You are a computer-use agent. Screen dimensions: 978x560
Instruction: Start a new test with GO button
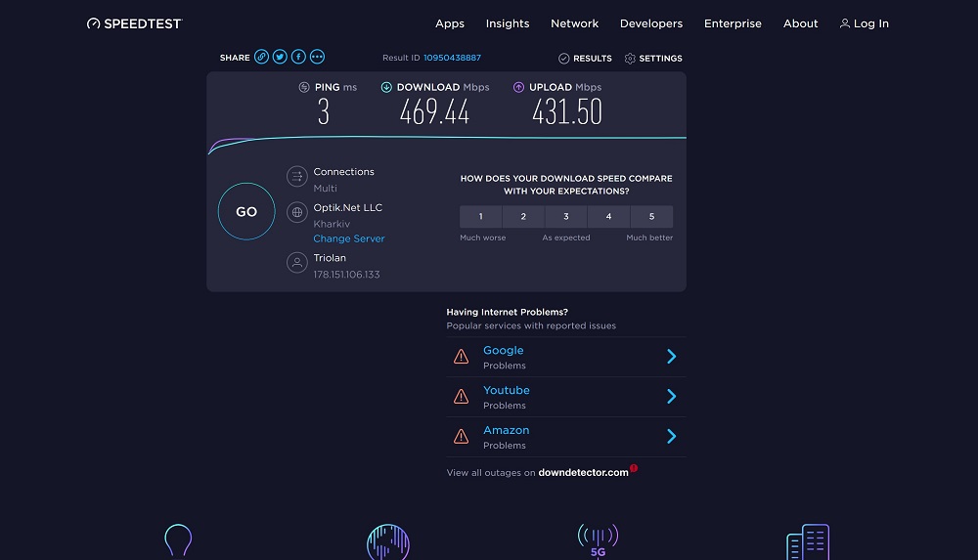click(x=246, y=211)
